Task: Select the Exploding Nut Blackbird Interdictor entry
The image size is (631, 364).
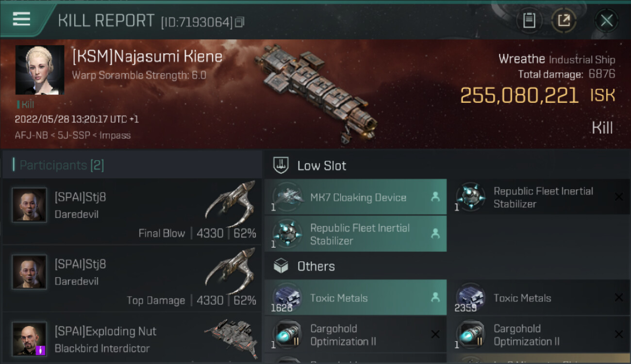Action: pos(132,340)
